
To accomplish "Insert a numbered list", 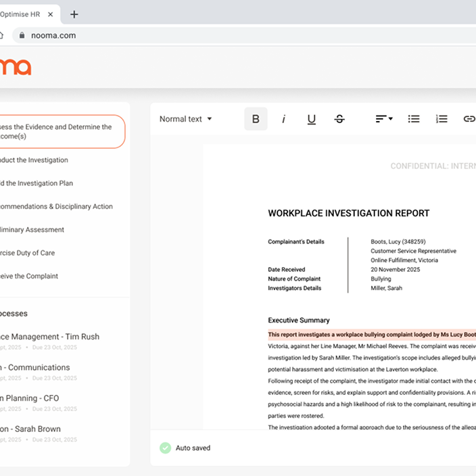I will point(442,119).
